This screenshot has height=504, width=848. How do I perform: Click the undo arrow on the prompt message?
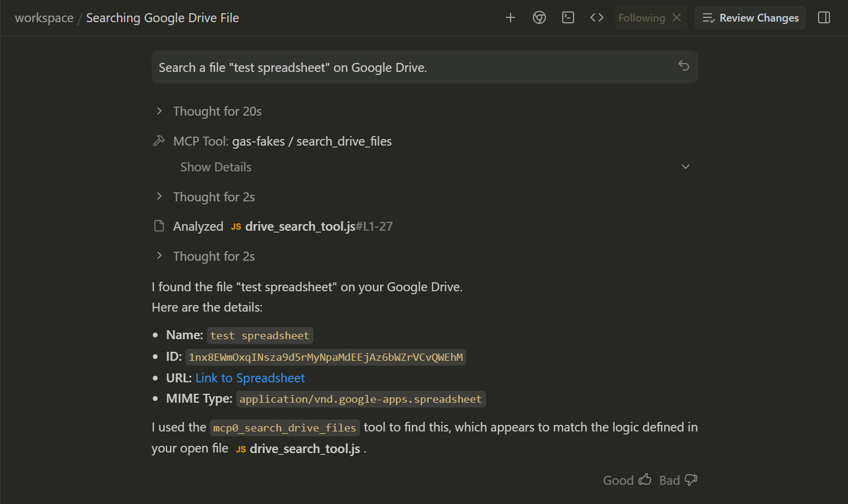tap(684, 66)
